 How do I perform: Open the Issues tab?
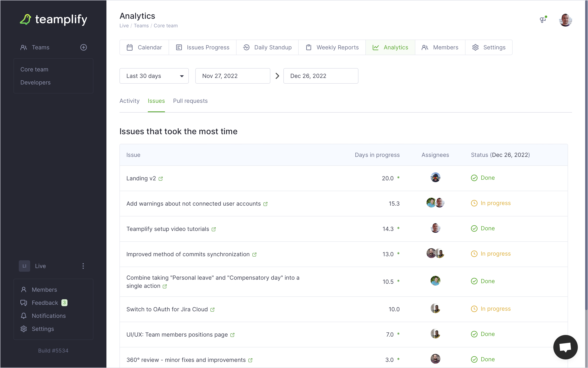(156, 101)
